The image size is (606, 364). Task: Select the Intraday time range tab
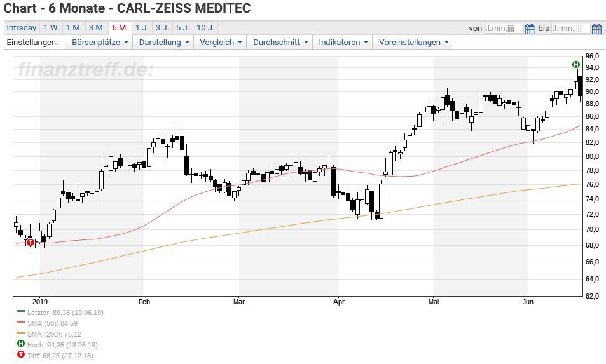pos(21,28)
